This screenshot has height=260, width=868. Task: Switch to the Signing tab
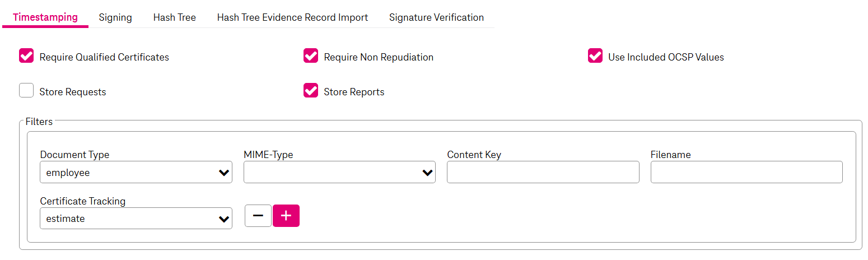[115, 17]
